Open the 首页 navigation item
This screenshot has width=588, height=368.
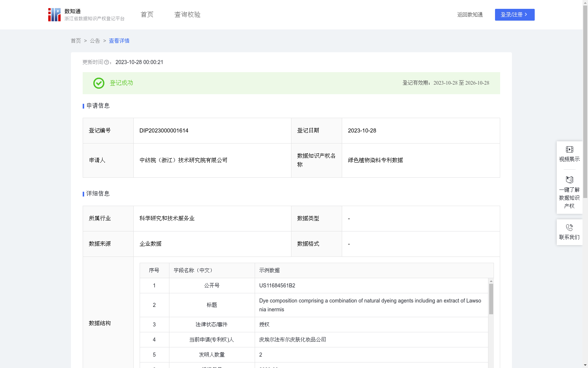pyautogui.click(x=147, y=15)
